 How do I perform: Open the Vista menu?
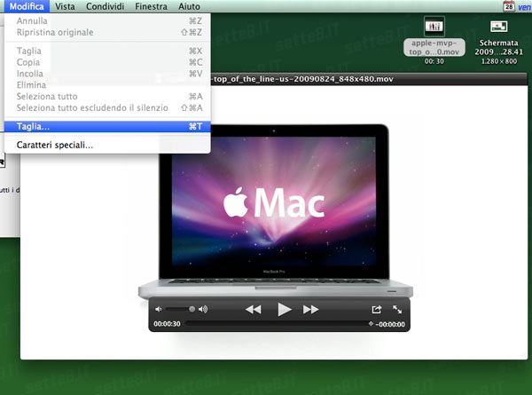coord(65,6)
